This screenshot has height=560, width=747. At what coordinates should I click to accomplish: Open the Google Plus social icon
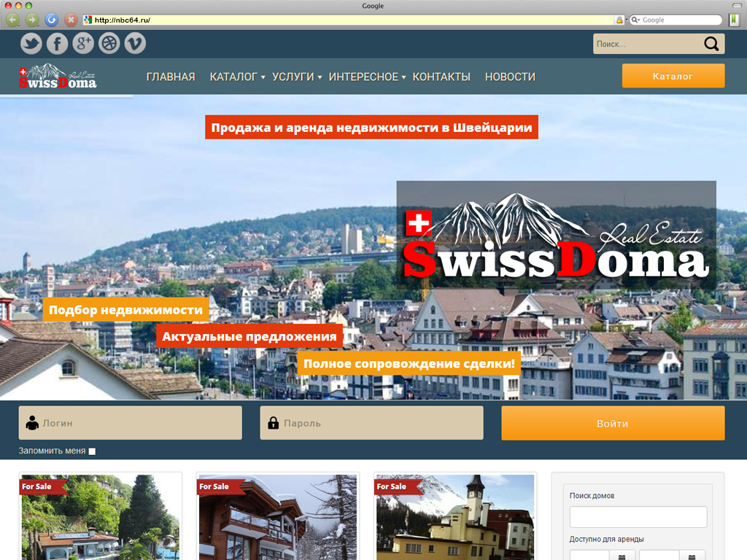[x=83, y=43]
